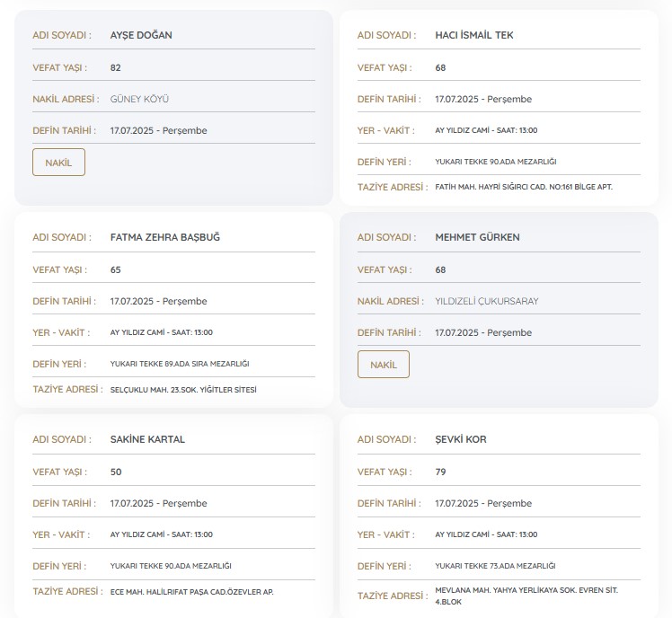Click Ay Yıldız Cami time in Hacı İsmail Tek's card

click(x=486, y=130)
